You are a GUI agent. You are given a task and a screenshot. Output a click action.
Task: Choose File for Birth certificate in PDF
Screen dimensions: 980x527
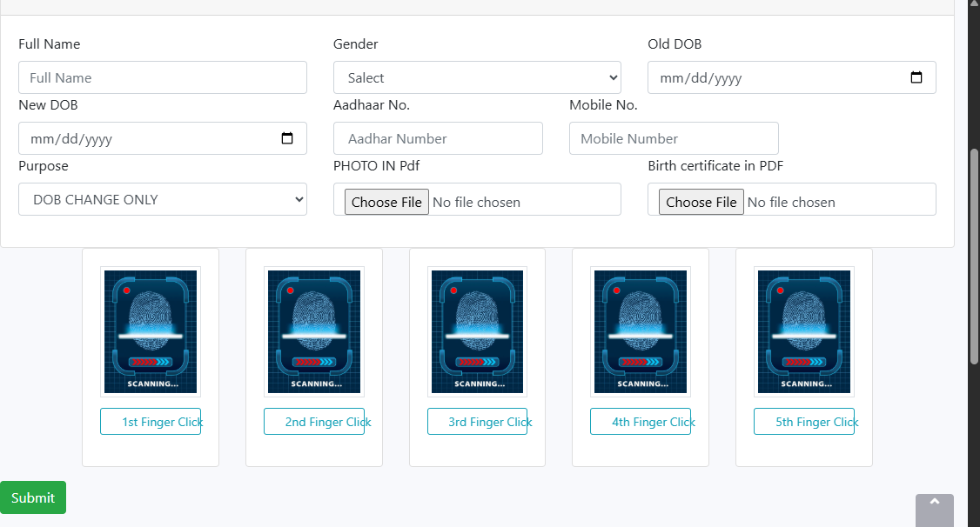[x=701, y=202]
